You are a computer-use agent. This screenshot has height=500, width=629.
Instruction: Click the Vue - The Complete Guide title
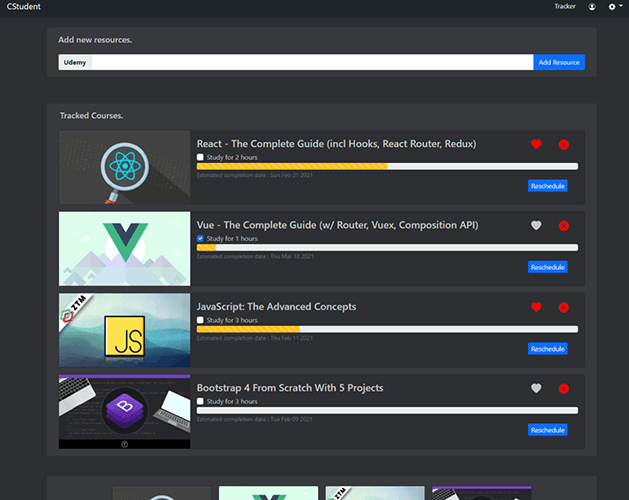(337, 225)
